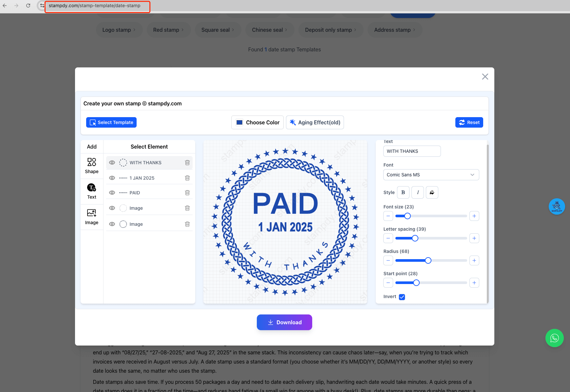The width and height of the screenshot is (570, 392).
Task: Apply bold style to the text
Action: coord(403,192)
